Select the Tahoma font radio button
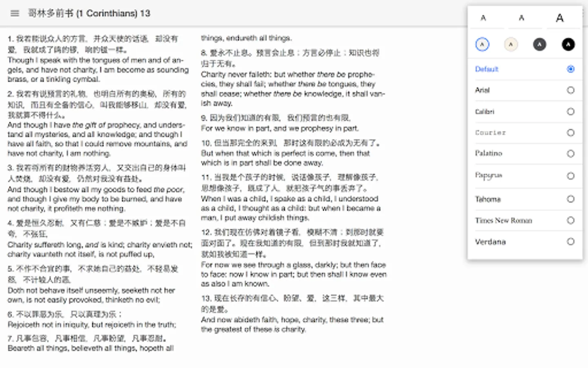This screenshot has width=588, height=368. pyautogui.click(x=570, y=199)
